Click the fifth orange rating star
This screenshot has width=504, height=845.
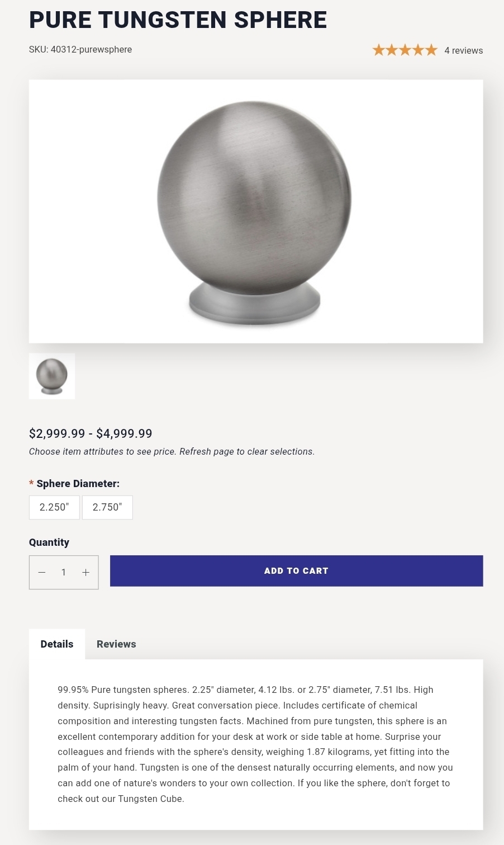(x=431, y=50)
